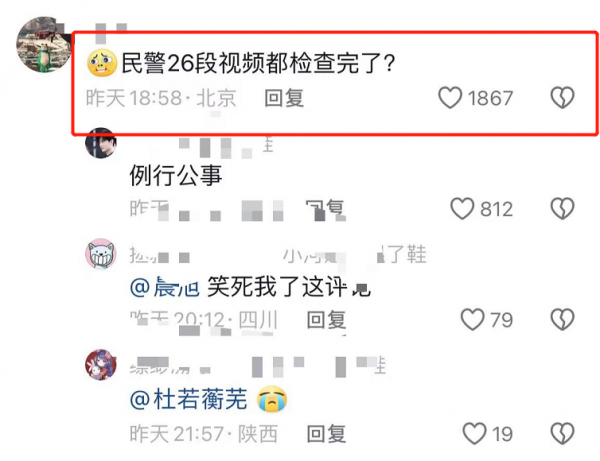Screen dimensions: 600x461
Task: Open the anime girl avatar profile
Action: coord(101,365)
